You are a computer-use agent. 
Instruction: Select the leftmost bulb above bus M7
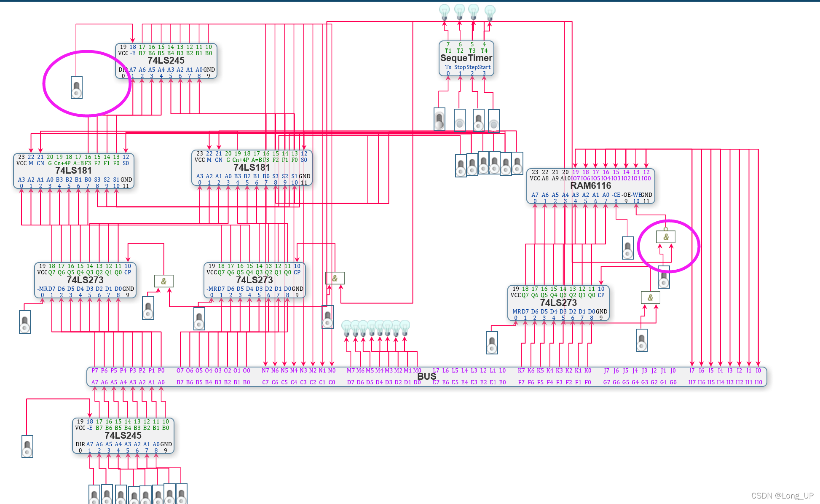coord(346,327)
